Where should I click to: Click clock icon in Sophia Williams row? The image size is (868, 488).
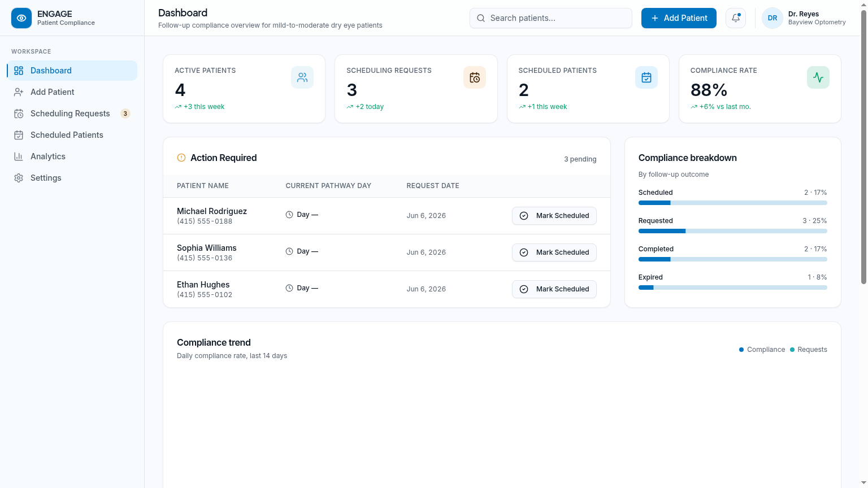(x=289, y=251)
